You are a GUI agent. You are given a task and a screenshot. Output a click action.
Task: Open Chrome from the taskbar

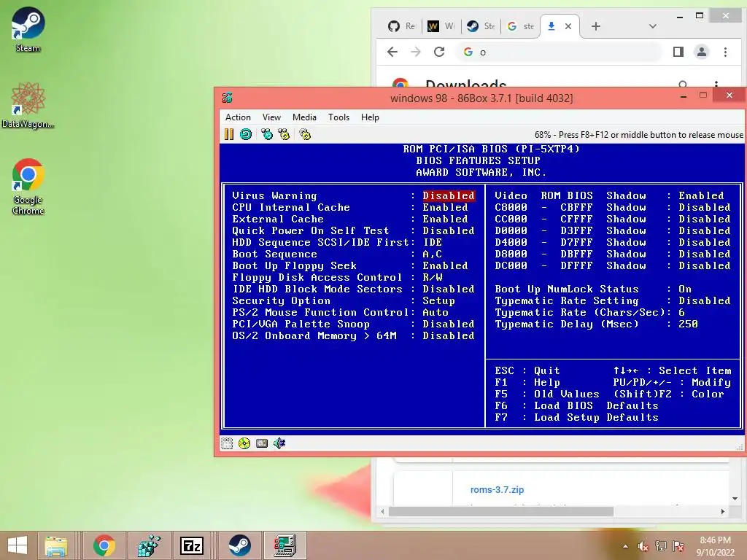pyautogui.click(x=104, y=545)
